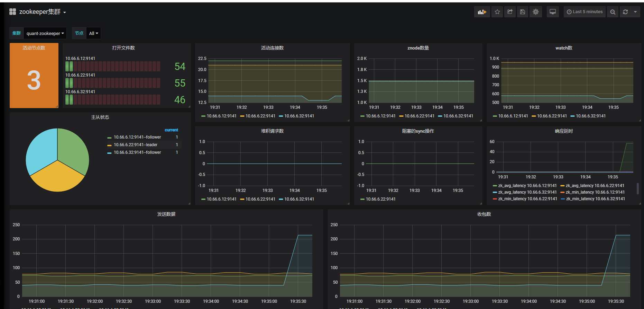This screenshot has width=644, height=309.
Task: Open the zookeeper集群 dashboard title menu
Action: pyautogui.click(x=43, y=12)
